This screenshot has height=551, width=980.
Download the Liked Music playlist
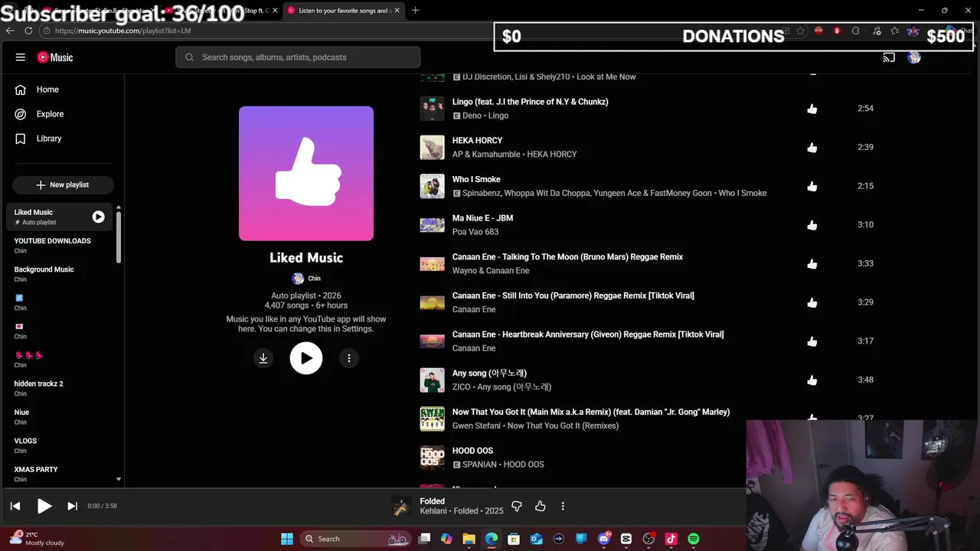pos(263,358)
